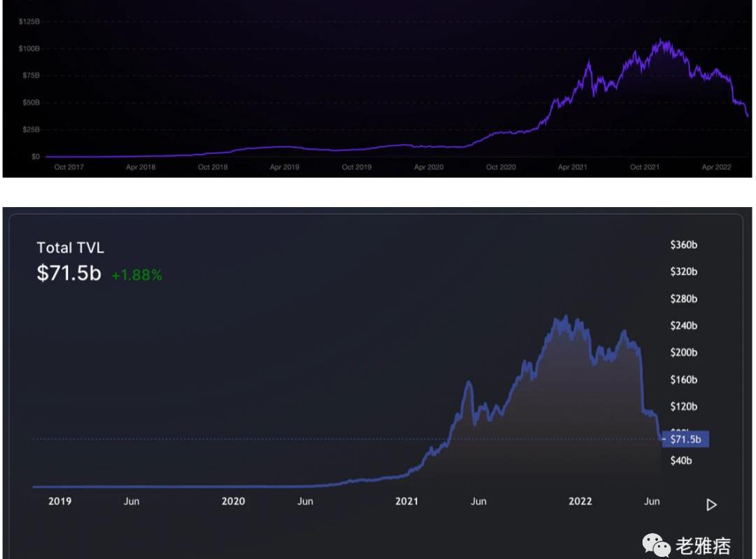Click the $360b label on the y-axis

[683, 245]
